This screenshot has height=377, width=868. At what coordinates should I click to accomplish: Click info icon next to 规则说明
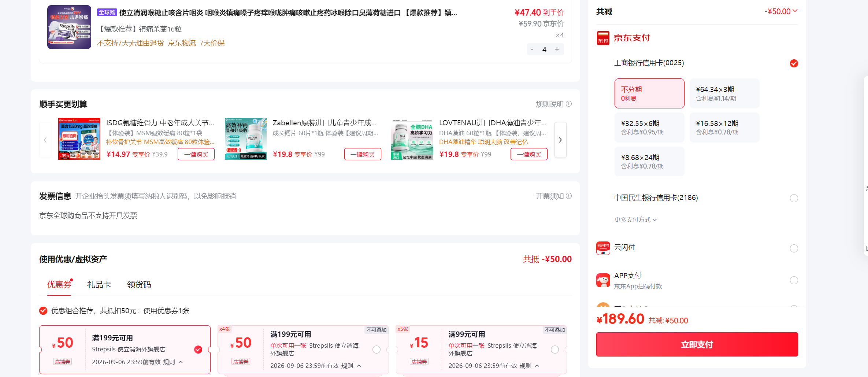click(x=569, y=104)
